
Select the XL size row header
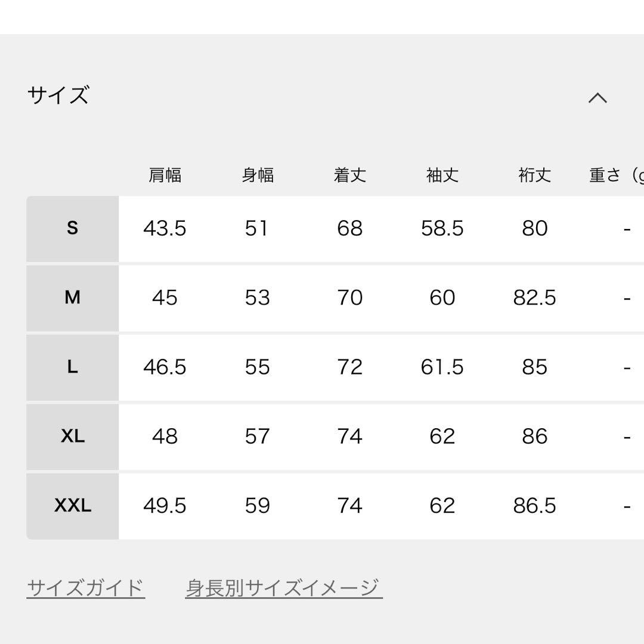[73, 436]
